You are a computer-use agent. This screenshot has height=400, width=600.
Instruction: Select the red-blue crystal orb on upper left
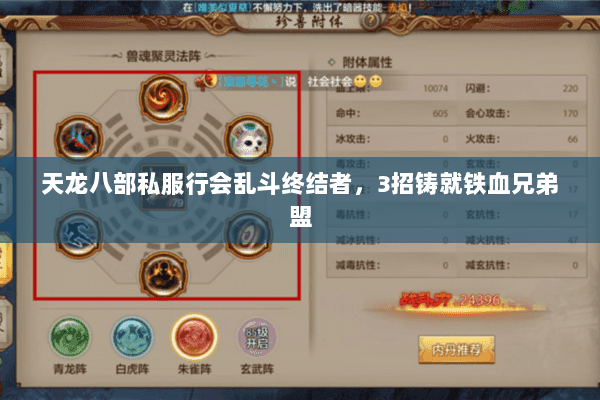point(78,138)
